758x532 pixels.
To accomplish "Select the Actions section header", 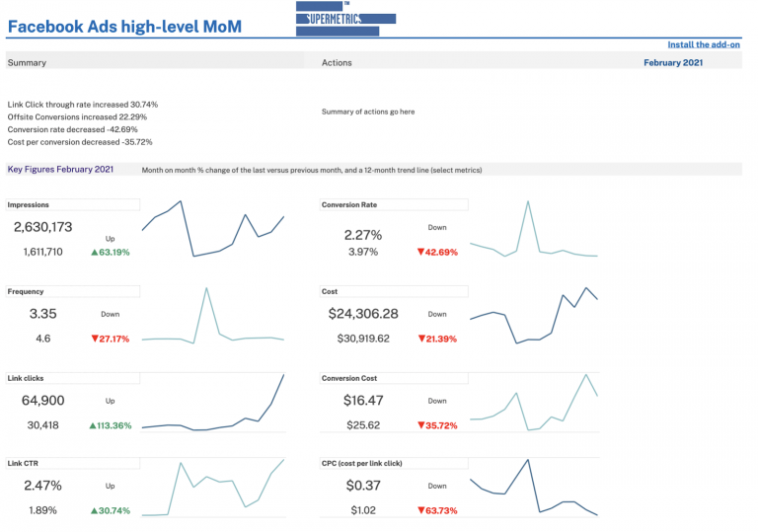I will coord(337,63).
